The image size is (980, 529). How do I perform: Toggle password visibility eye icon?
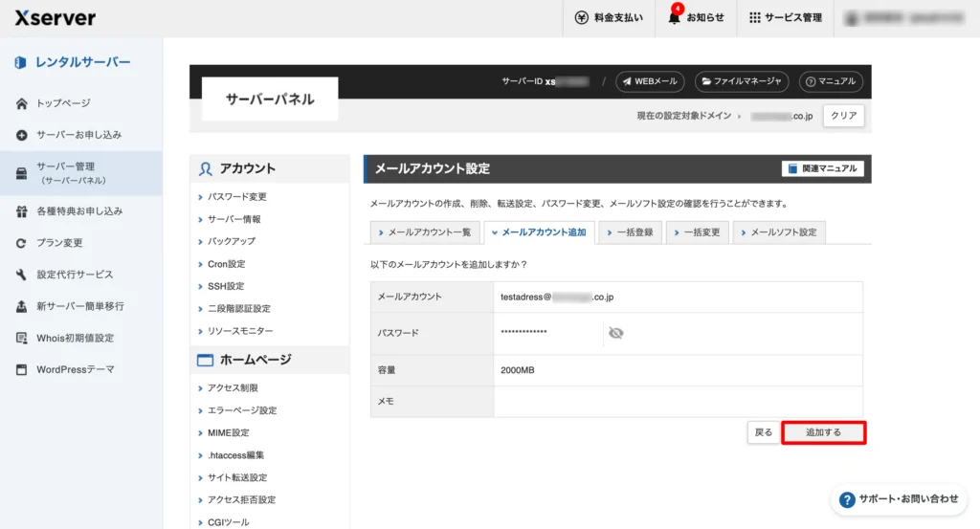(615, 332)
